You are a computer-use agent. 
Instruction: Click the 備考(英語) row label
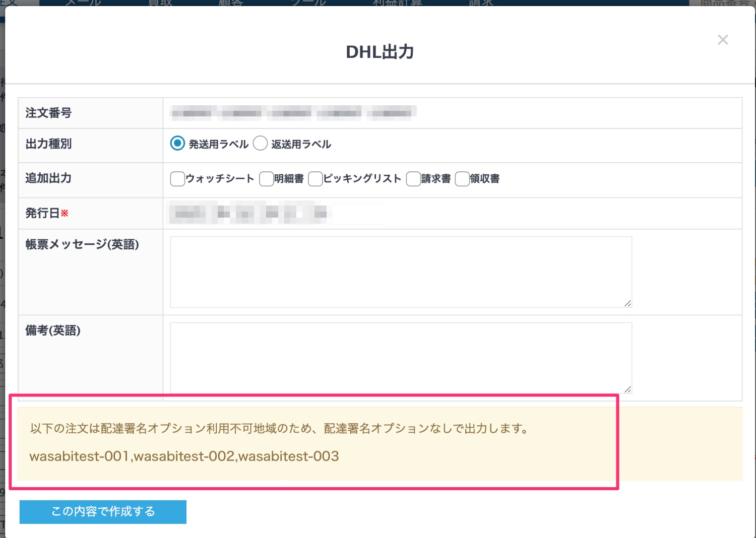[x=53, y=331]
